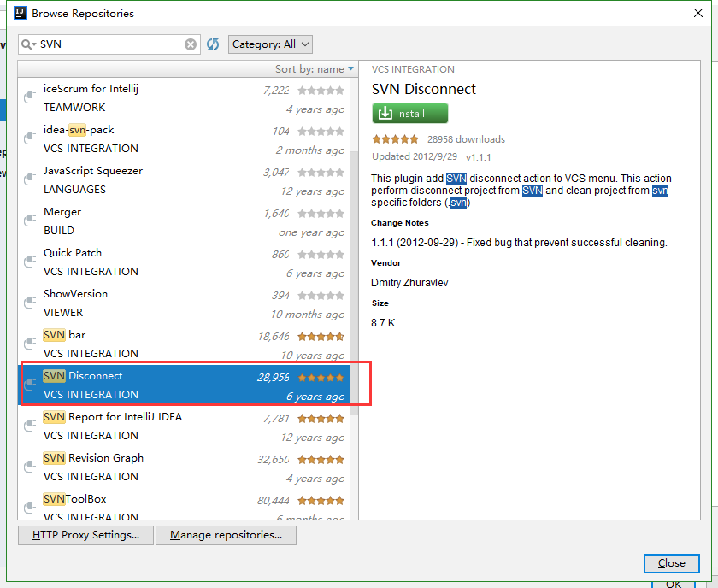718x588 pixels.
Task: Click the SVNToolBox plugin icon
Action: tap(28, 506)
